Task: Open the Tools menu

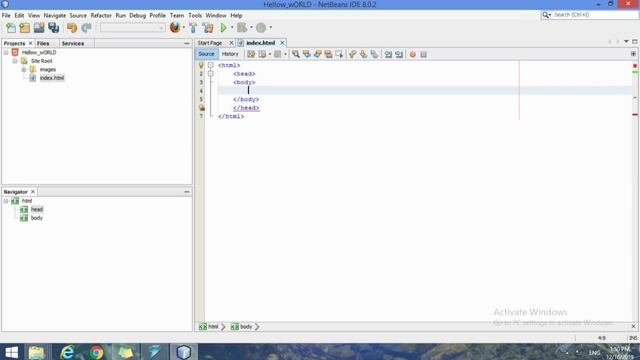Action: (x=195, y=16)
